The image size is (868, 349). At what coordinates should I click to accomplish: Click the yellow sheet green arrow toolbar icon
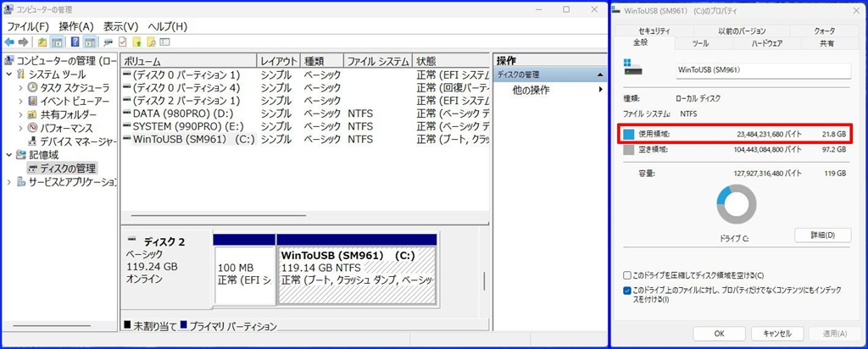pyautogui.click(x=136, y=42)
